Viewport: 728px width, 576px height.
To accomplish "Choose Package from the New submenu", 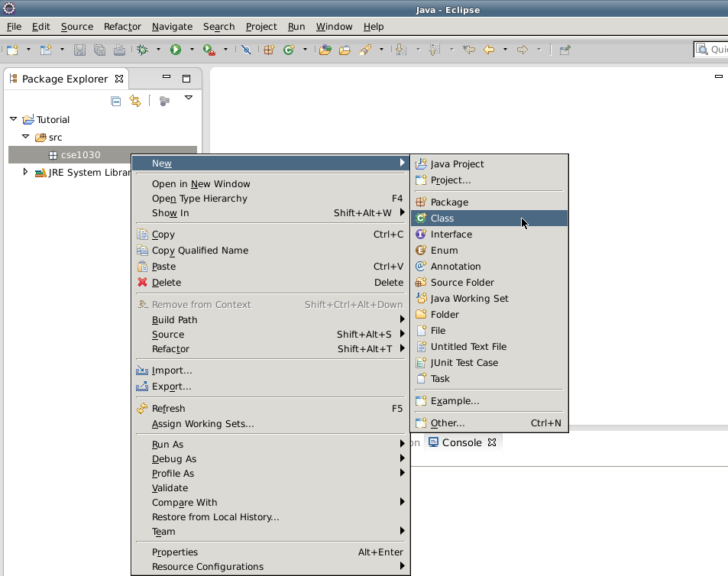I will [x=490, y=202].
